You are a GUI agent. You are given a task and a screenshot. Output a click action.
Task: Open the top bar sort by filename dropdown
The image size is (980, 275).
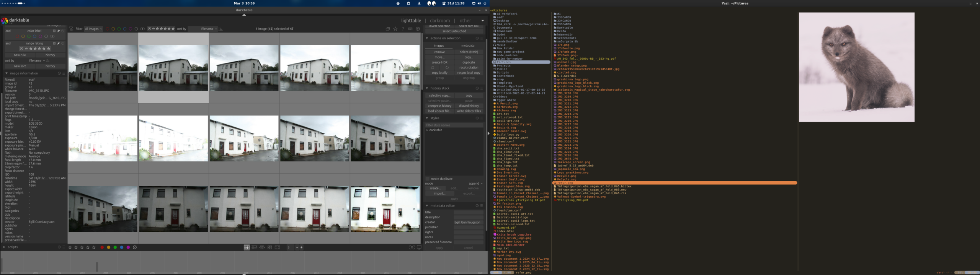click(x=203, y=29)
